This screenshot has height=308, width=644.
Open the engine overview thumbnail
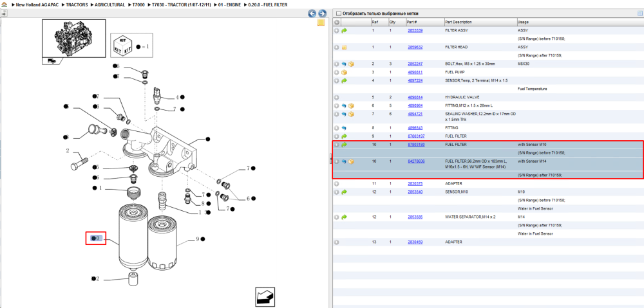coord(74,38)
